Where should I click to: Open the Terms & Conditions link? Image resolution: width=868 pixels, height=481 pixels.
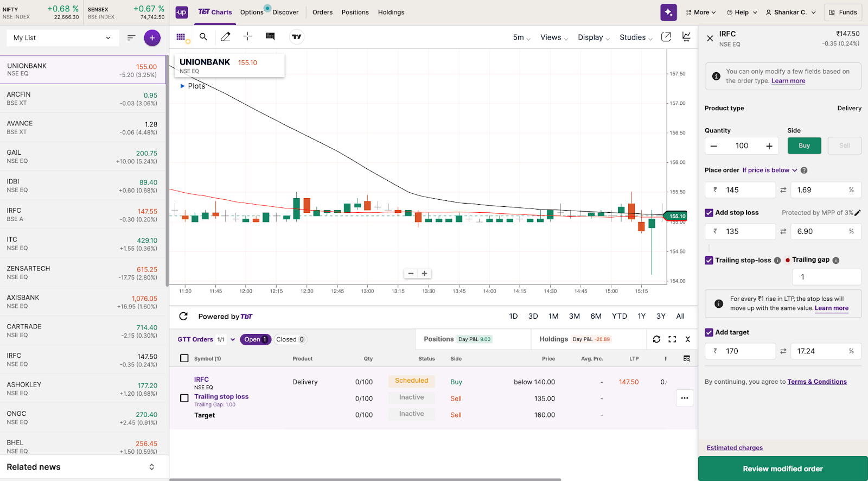coord(816,382)
